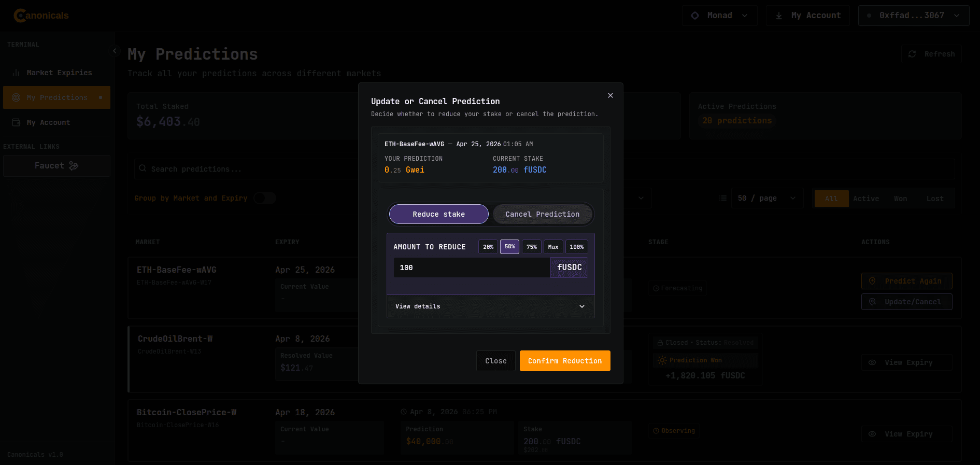Choose the Max reduce preset
The image size is (980, 465).
click(553, 247)
